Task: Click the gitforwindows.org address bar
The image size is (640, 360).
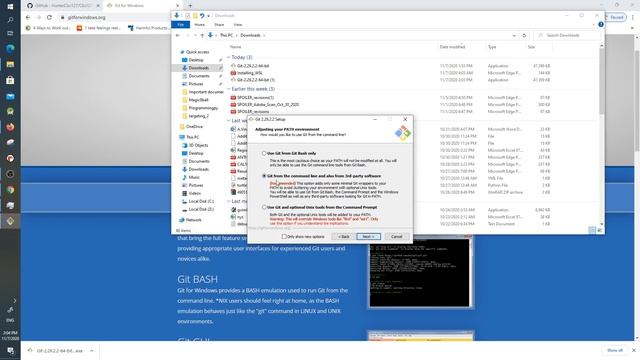Action: coord(87,18)
